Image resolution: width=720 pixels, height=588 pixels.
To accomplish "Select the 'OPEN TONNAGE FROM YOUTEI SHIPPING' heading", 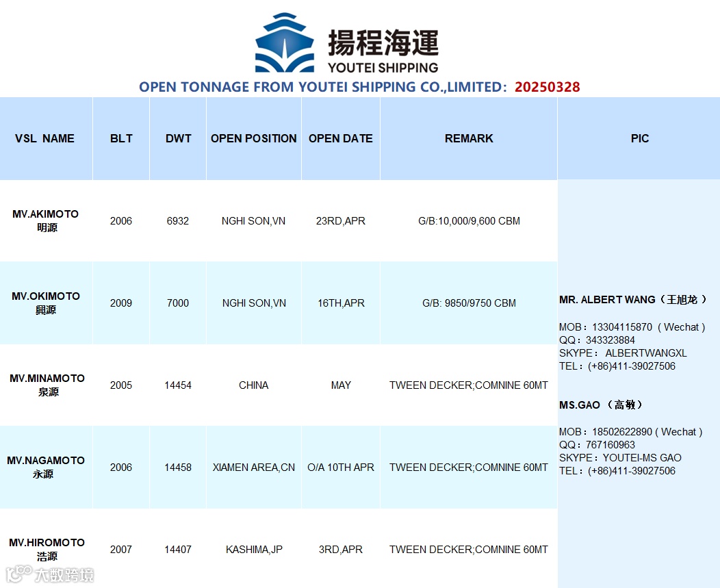I will click(x=323, y=87).
